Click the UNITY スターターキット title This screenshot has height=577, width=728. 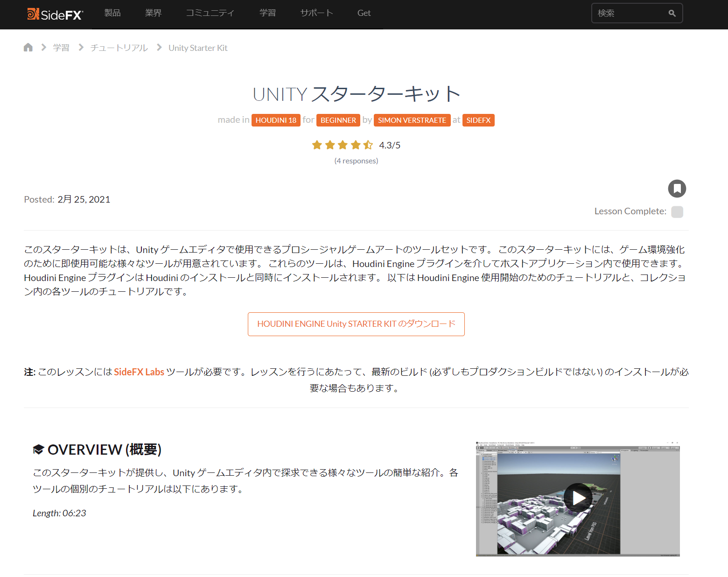point(357,94)
